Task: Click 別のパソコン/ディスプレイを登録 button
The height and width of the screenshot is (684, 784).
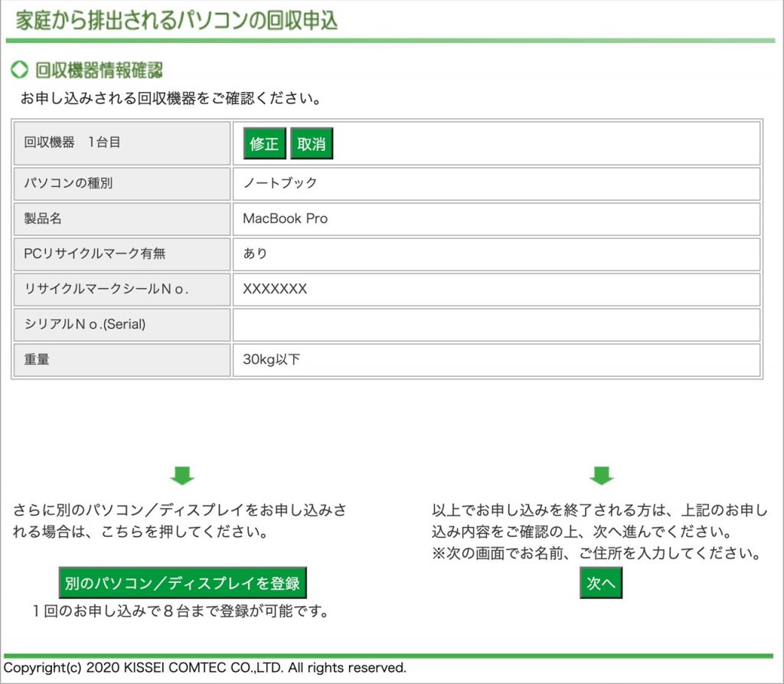Action: 182,583
